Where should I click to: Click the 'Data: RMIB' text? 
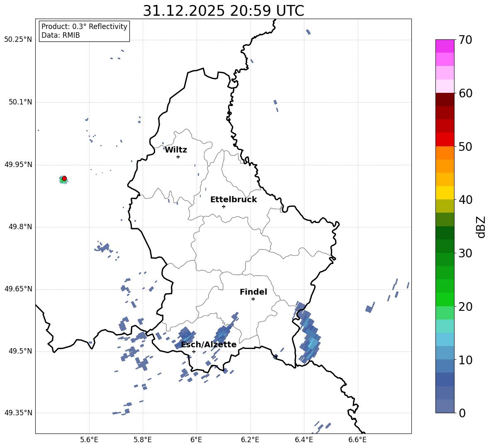(x=61, y=35)
